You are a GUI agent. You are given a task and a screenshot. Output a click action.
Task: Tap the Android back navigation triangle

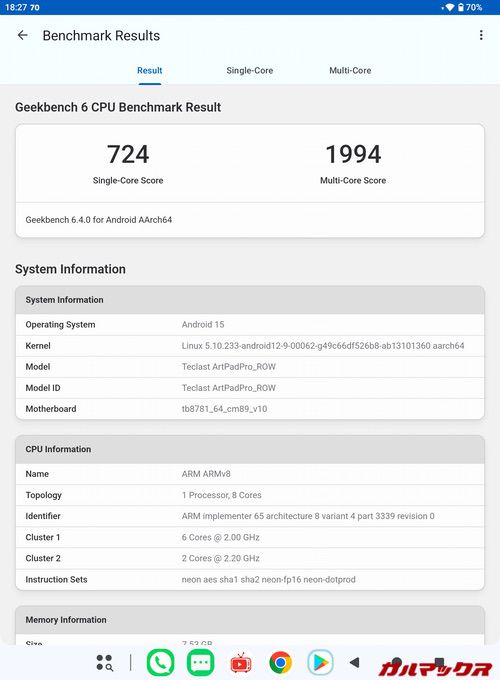[355, 662]
